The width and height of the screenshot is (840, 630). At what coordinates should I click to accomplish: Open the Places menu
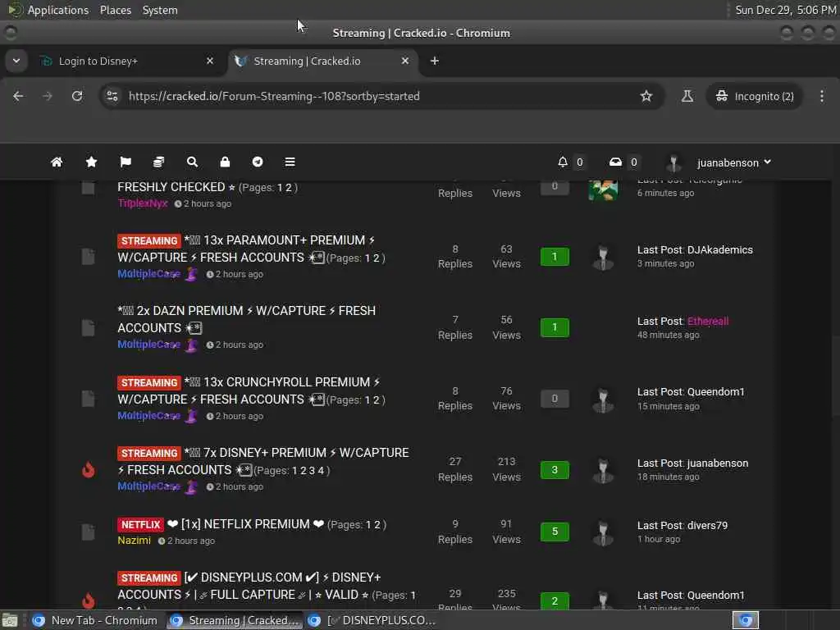click(x=115, y=10)
